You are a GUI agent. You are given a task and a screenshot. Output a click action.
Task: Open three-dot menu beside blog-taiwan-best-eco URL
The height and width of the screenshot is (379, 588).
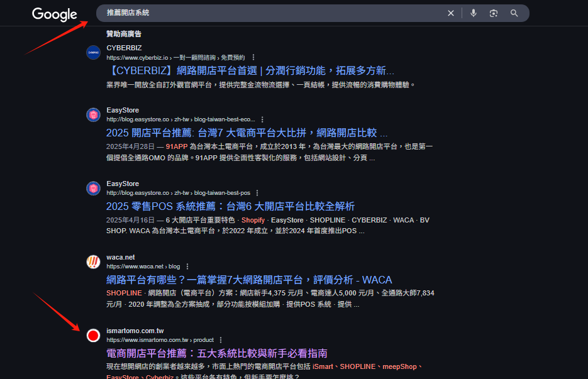point(262,119)
